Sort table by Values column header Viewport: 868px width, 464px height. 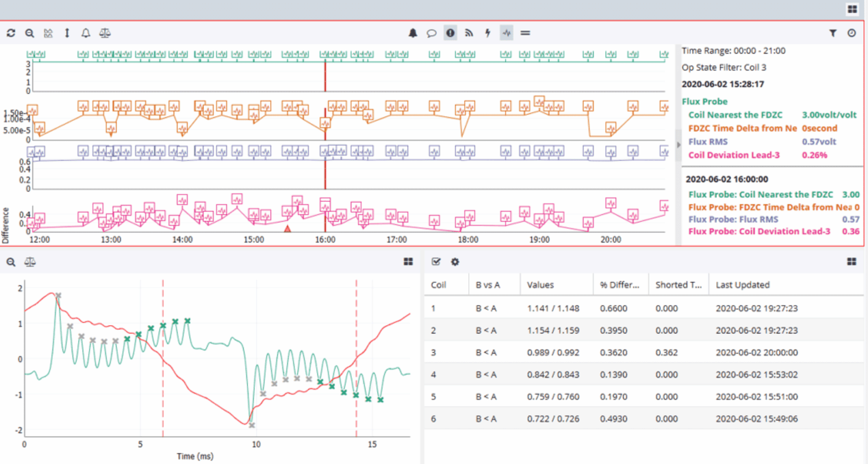click(540, 285)
